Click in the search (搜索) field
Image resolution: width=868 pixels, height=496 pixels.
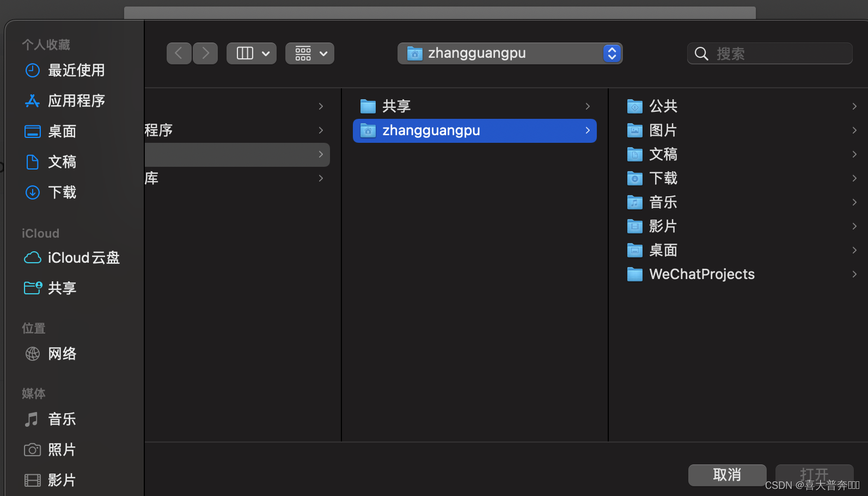[x=779, y=53]
